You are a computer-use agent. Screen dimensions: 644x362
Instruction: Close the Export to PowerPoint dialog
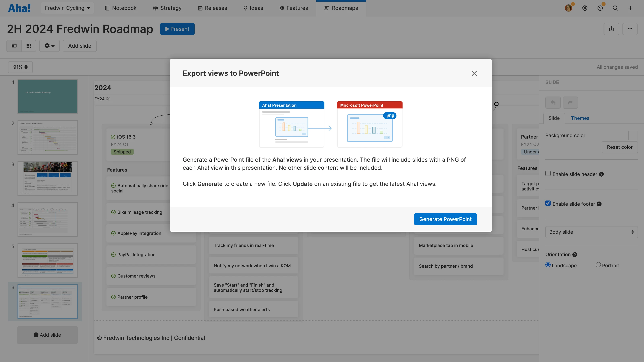[x=474, y=73]
